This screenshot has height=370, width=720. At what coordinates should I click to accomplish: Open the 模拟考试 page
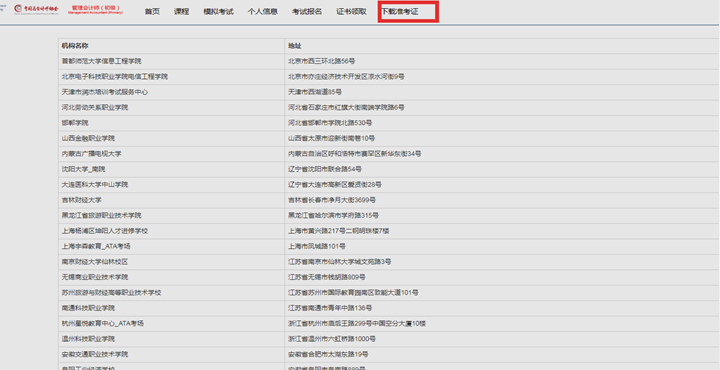pyautogui.click(x=218, y=11)
